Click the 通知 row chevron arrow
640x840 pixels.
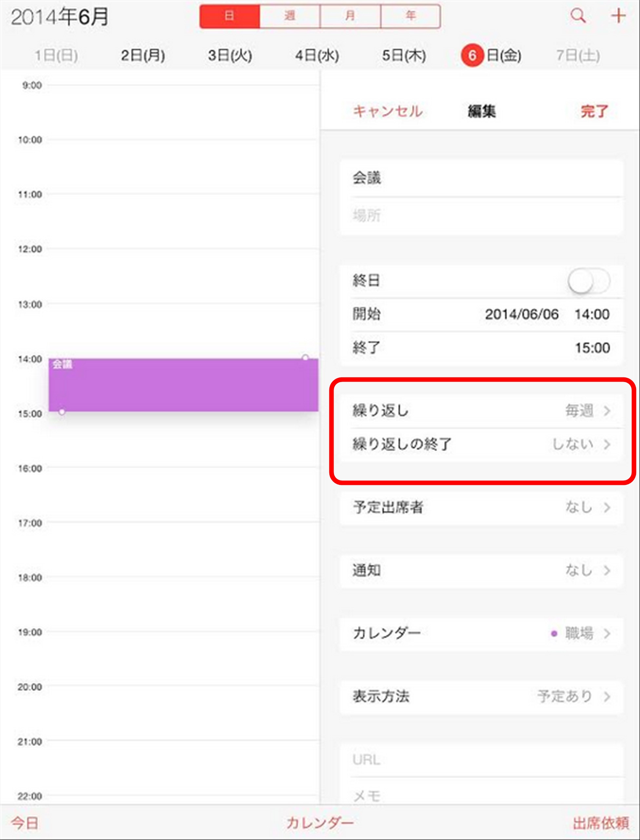point(607,570)
